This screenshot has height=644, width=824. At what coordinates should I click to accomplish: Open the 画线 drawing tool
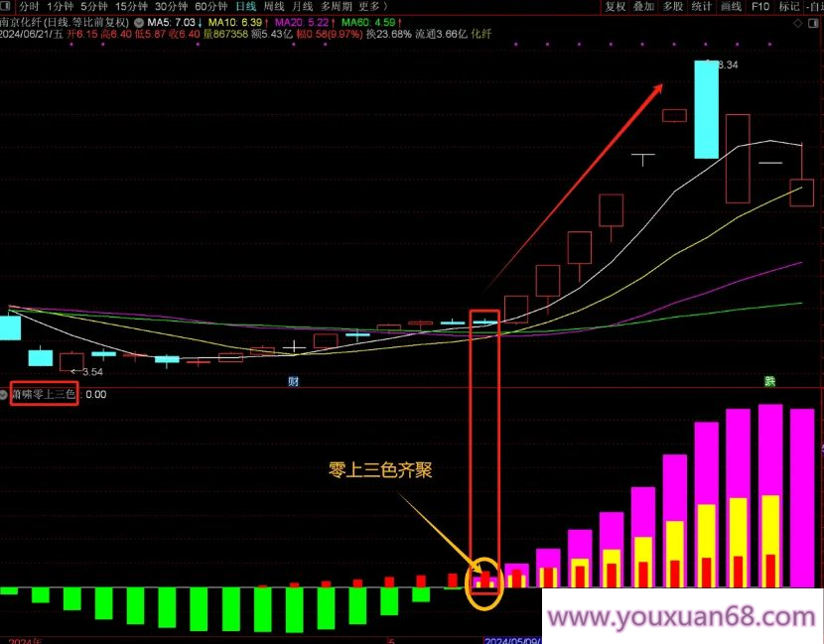pos(731,6)
